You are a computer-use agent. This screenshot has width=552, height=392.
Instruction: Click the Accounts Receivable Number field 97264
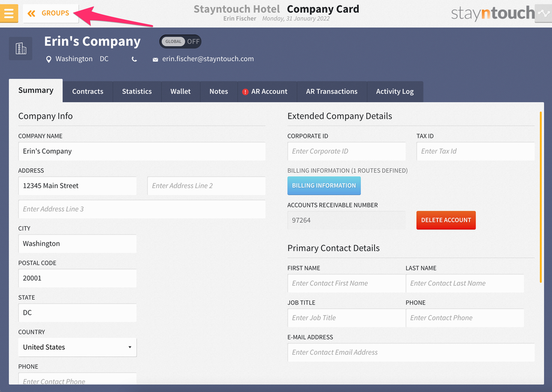point(346,221)
